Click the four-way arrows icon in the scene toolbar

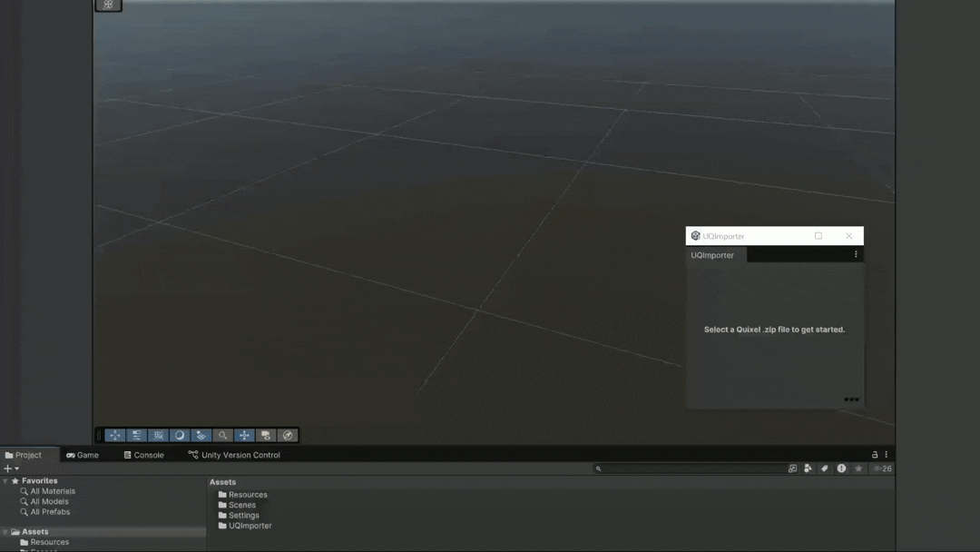pos(115,435)
